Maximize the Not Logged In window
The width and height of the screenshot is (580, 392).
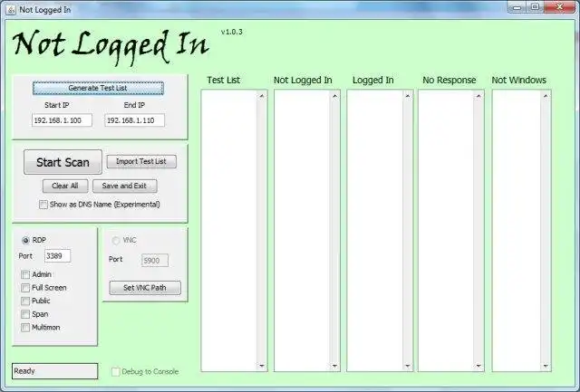(536, 7)
